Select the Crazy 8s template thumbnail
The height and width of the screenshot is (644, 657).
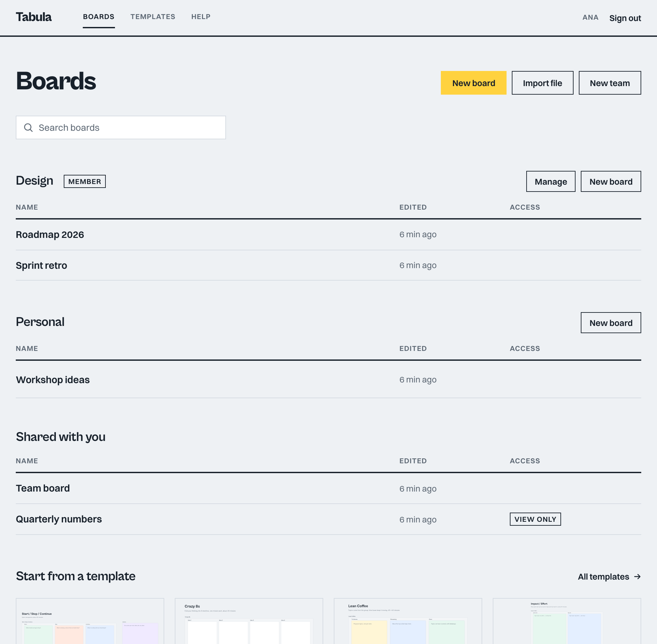(x=249, y=621)
